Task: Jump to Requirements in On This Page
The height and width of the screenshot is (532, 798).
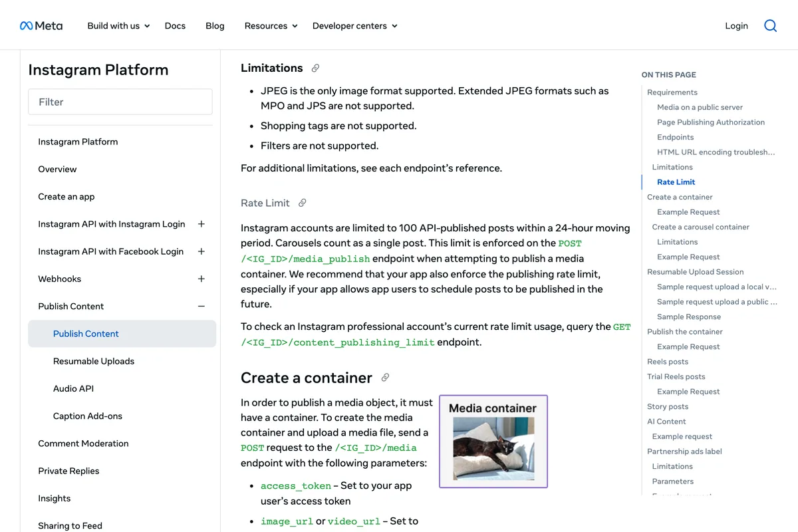Action: click(672, 92)
